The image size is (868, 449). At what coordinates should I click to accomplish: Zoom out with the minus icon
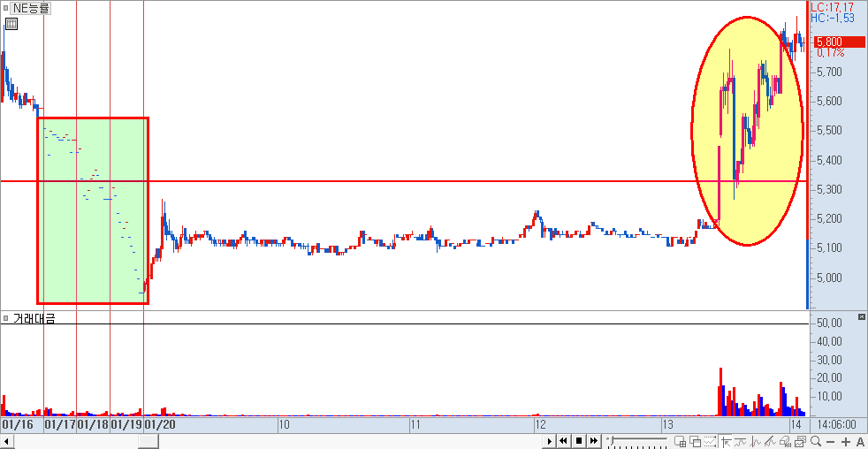pyautogui.click(x=830, y=442)
